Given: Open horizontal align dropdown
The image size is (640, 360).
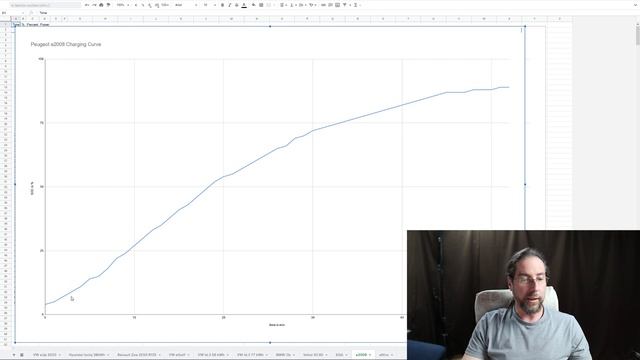Looking at the screenshot, I should [283, 5].
